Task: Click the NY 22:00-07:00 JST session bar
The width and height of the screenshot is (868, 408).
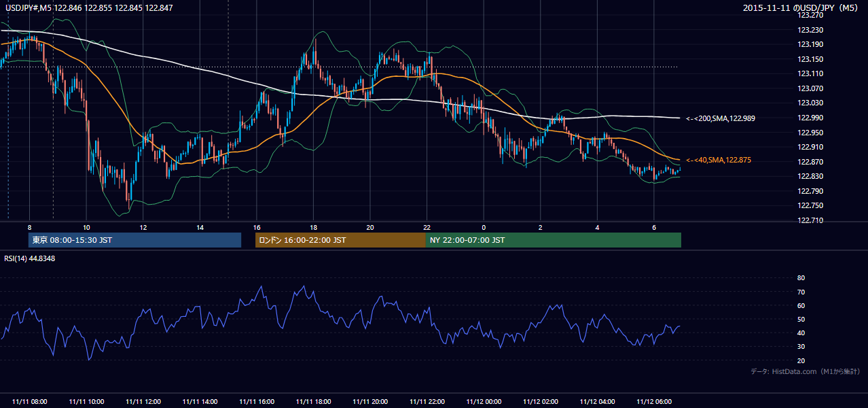Action: click(x=554, y=240)
